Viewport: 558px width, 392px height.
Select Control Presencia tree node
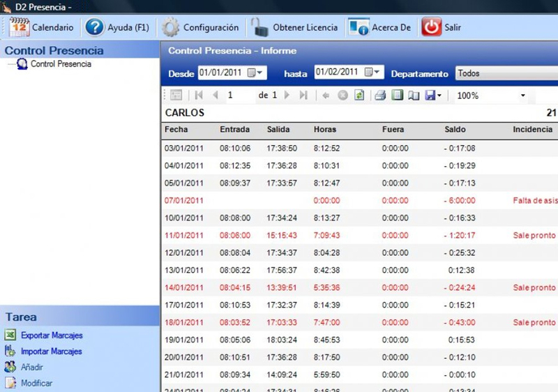[x=60, y=64]
